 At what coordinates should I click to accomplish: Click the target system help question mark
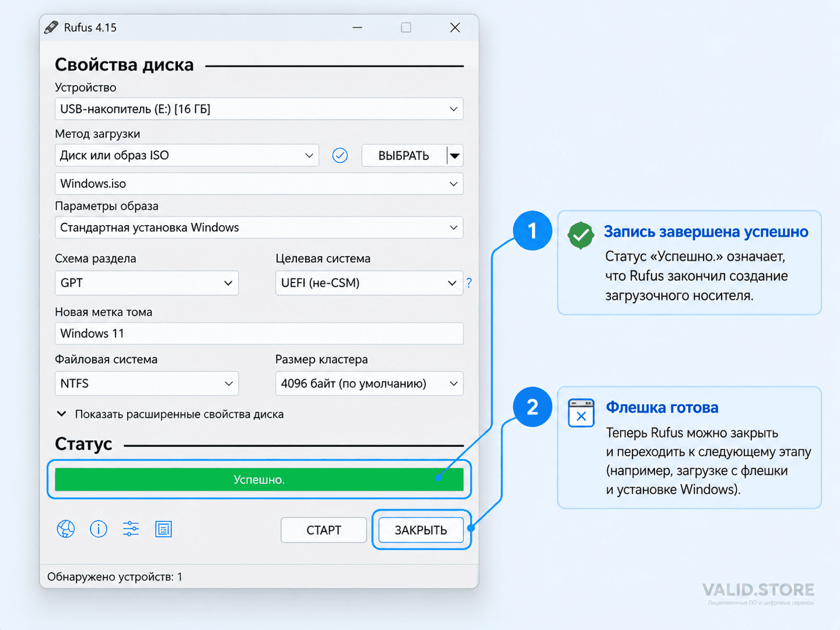point(469,283)
